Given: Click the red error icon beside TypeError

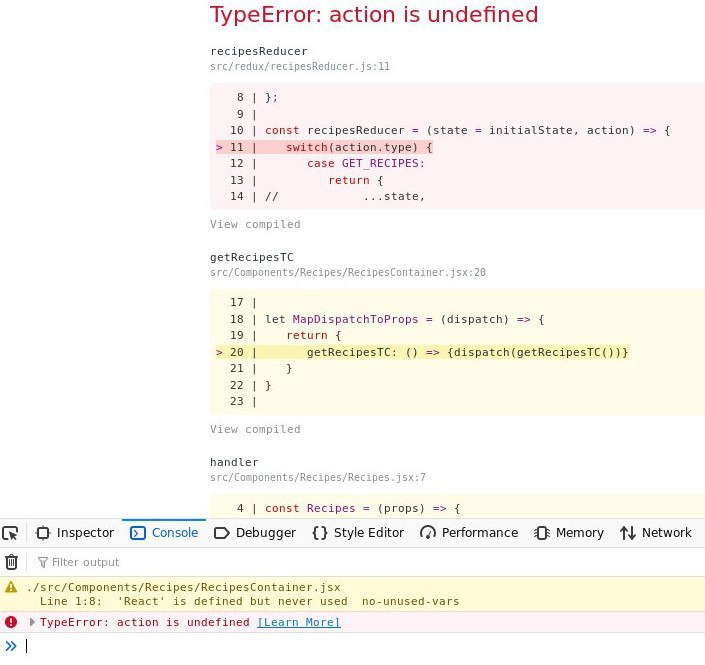Looking at the screenshot, I should click(11, 622).
